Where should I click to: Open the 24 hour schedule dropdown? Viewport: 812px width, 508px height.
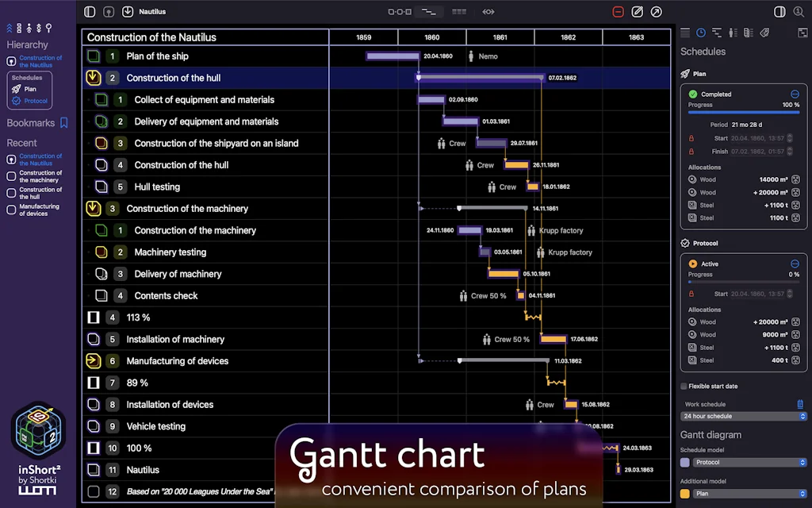pos(744,416)
